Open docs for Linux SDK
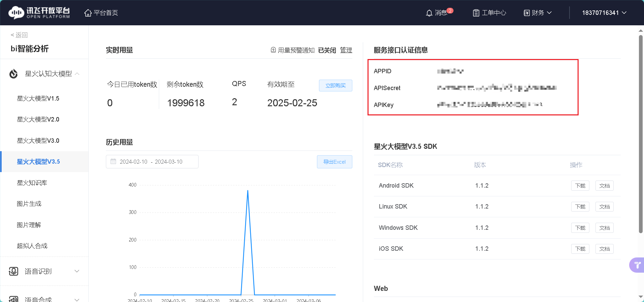 [605, 207]
